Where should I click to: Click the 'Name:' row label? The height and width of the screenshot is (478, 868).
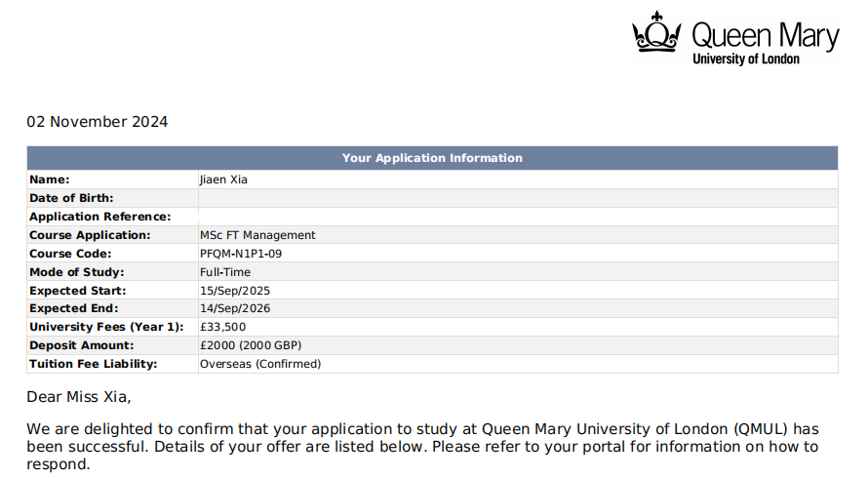[x=50, y=179]
